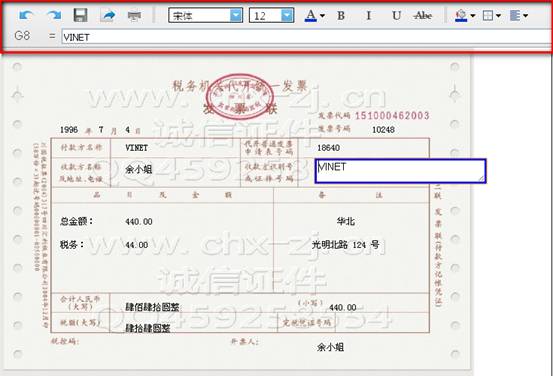Image resolution: width=553 pixels, height=376 pixels.
Task: Open the font size 12 dropdown
Action: pyautogui.click(x=287, y=15)
